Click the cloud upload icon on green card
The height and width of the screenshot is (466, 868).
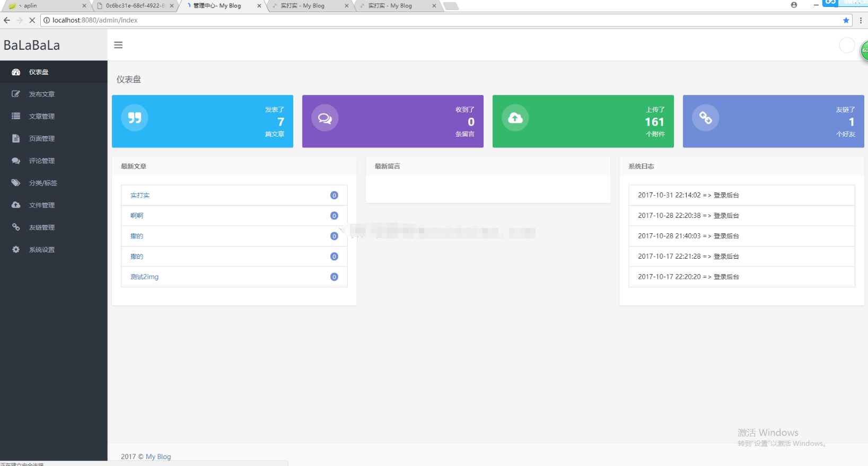[515, 118]
